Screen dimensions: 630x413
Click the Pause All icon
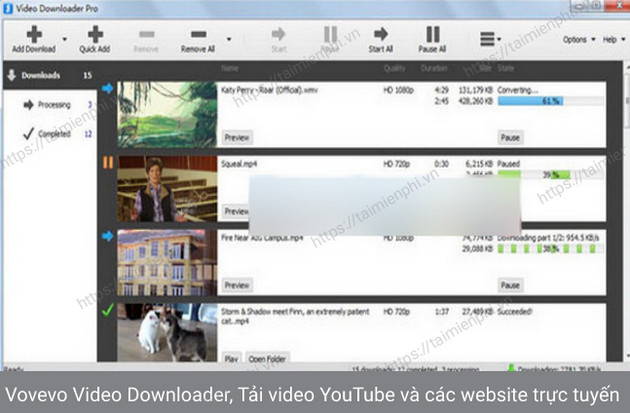(433, 34)
